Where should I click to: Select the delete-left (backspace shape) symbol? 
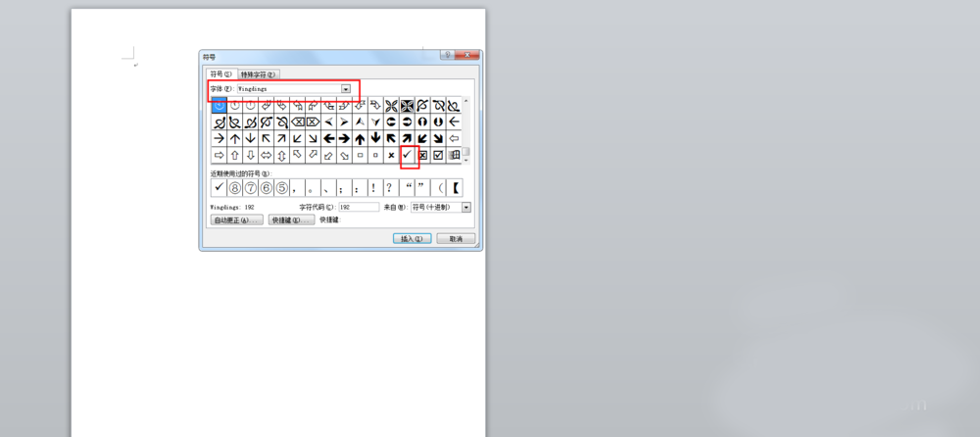(298, 121)
